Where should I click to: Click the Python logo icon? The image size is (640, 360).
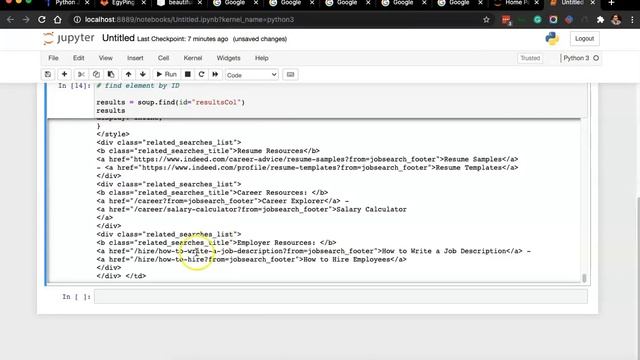[x=552, y=38]
